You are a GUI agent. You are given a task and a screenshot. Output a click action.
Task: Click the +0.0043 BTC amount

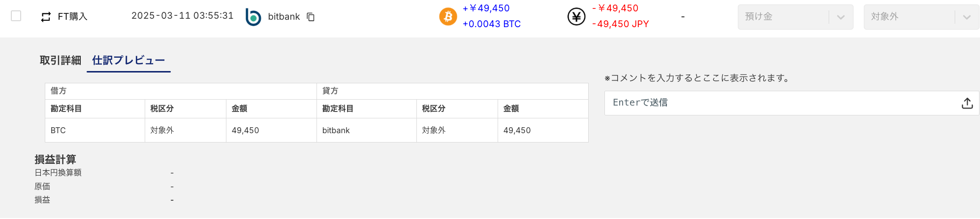491,24
